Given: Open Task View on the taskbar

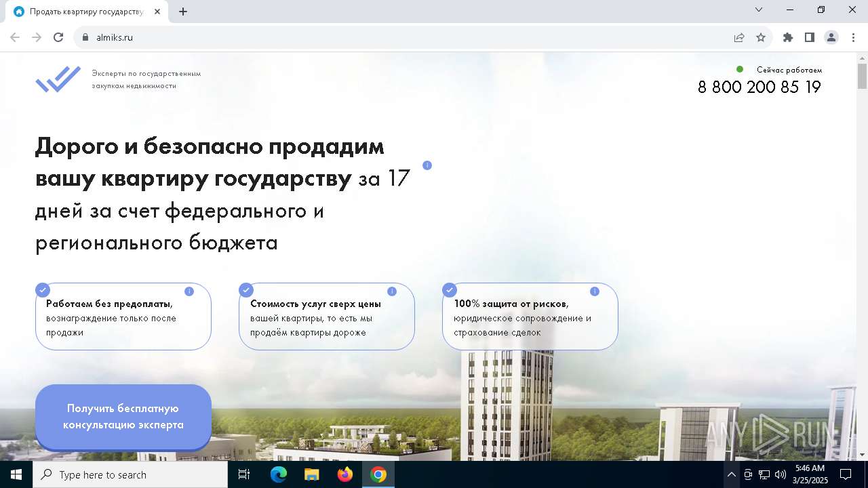Looking at the screenshot, I should [x=244, y=474].
